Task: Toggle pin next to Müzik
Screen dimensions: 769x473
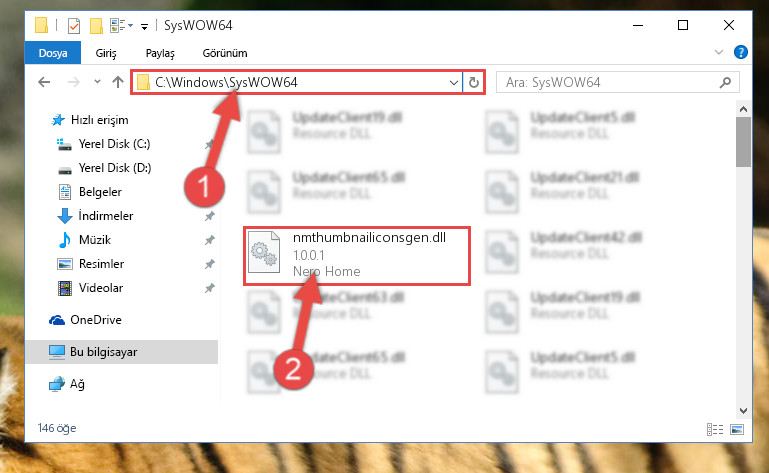Action: click(209, 240)
